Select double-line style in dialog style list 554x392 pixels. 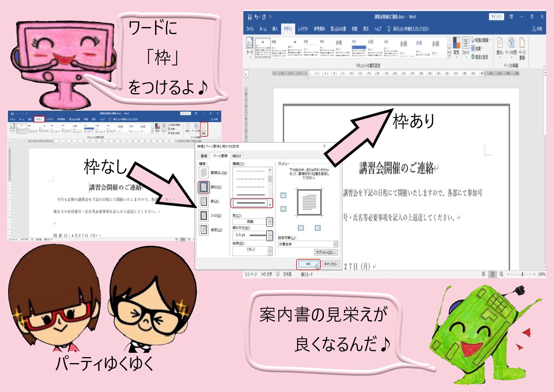click(250, 203)
